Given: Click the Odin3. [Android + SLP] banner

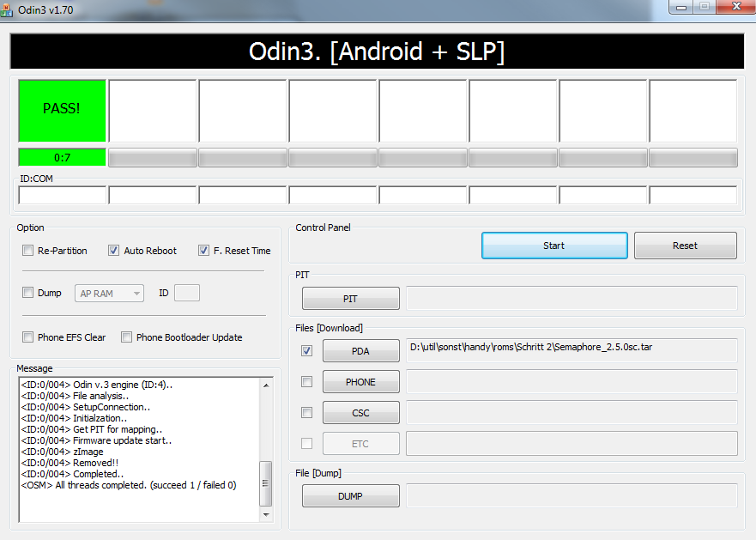Looking at the screenshot, I should (x=377, y=52).
